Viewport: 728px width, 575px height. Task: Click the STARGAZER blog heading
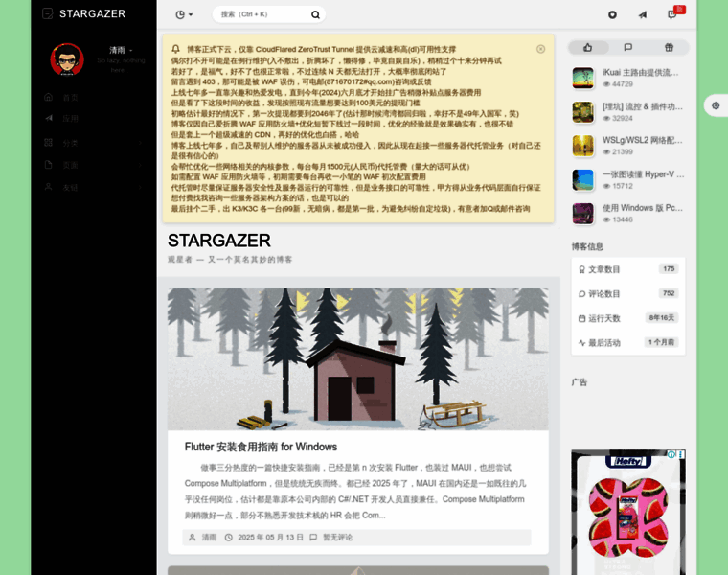(219, 241)
